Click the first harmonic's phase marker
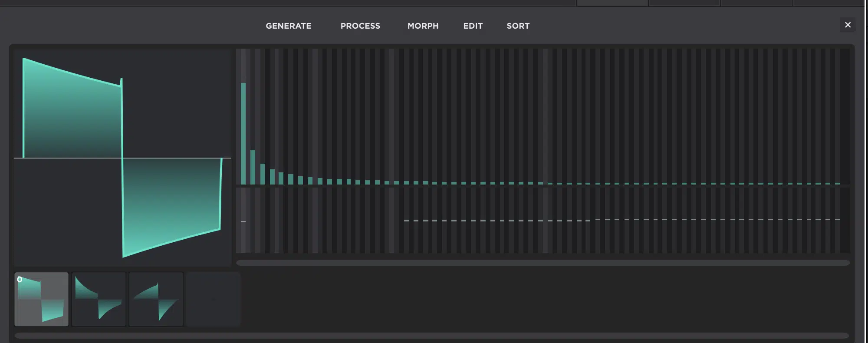This screenshot has width=868, height=343. click(243, 221)
